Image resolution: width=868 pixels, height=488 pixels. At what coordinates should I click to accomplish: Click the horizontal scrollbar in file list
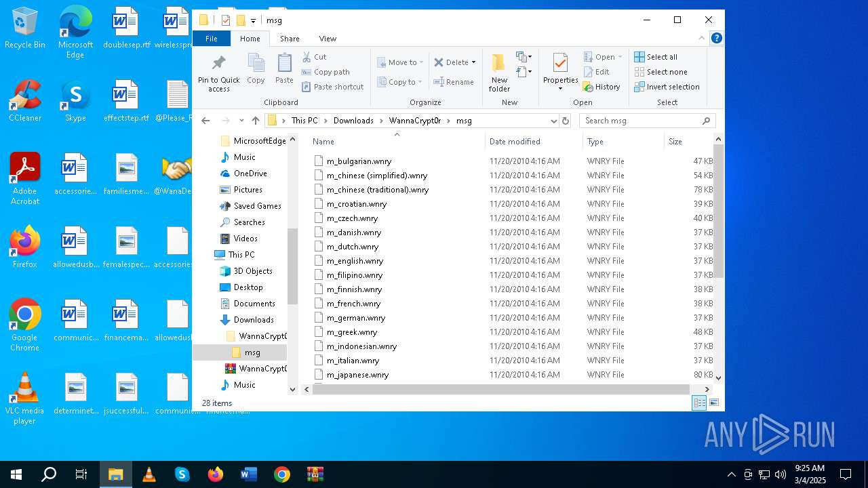pos(500,389)
